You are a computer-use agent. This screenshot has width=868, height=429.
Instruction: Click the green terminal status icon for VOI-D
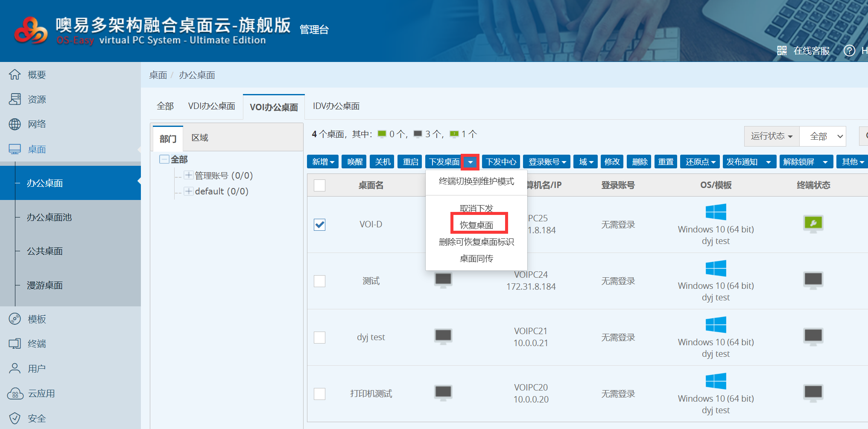[813, 223]
